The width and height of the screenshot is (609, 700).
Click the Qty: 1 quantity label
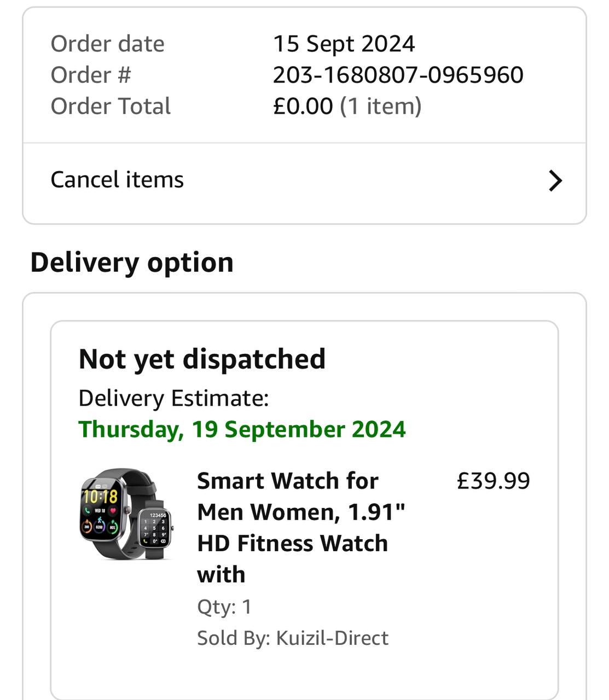tap(224, 607)
